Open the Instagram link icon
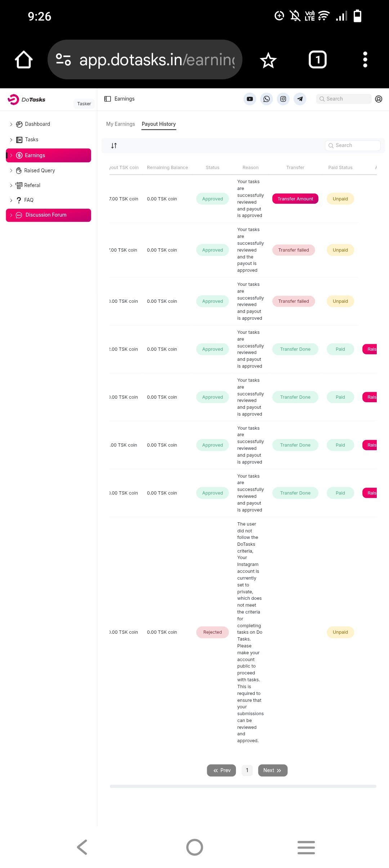The width and height of the screenshot is (389, 868). tap(283, 99)
